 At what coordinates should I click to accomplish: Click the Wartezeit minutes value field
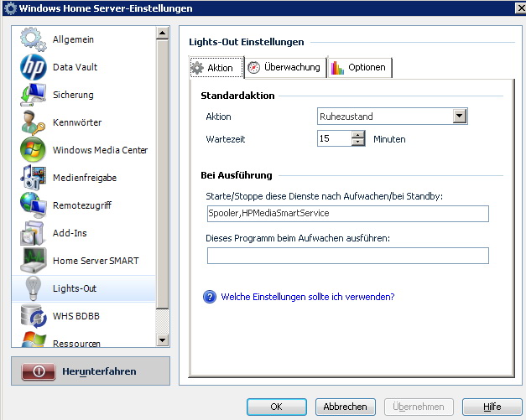335,138
